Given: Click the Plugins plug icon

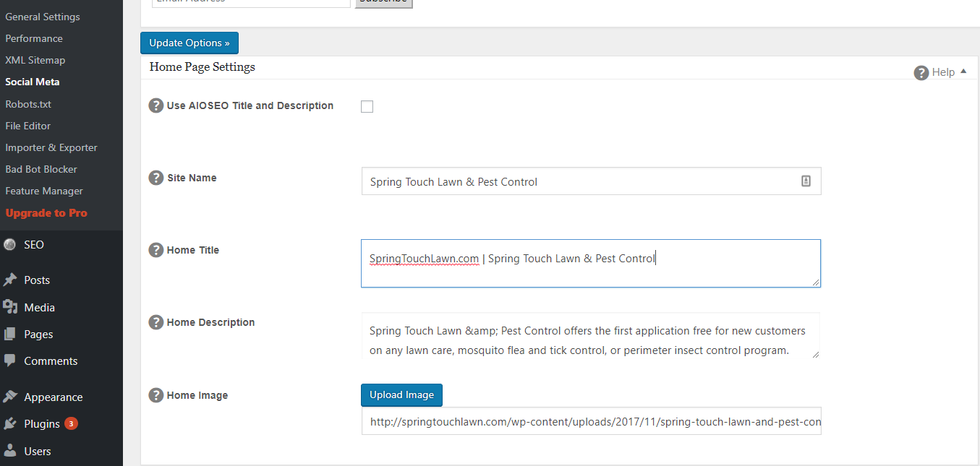Looking at the screenshot, I should point(10,424).
